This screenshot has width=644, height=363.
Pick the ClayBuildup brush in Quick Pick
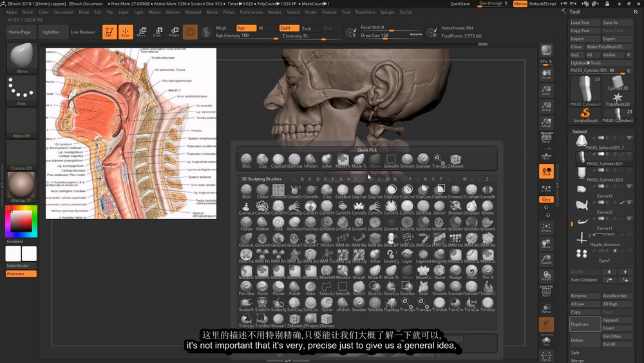(278, 161)
